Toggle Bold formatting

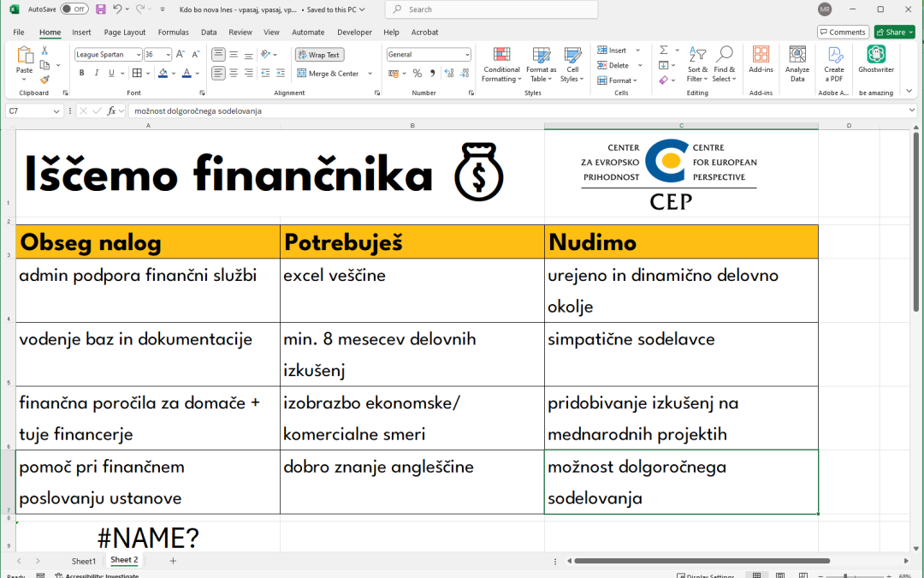pos(82,74)
